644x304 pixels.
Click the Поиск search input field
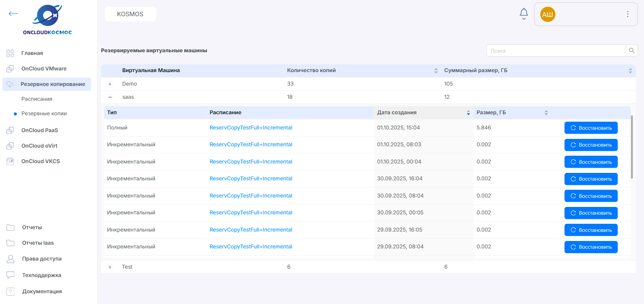(556, 51)
